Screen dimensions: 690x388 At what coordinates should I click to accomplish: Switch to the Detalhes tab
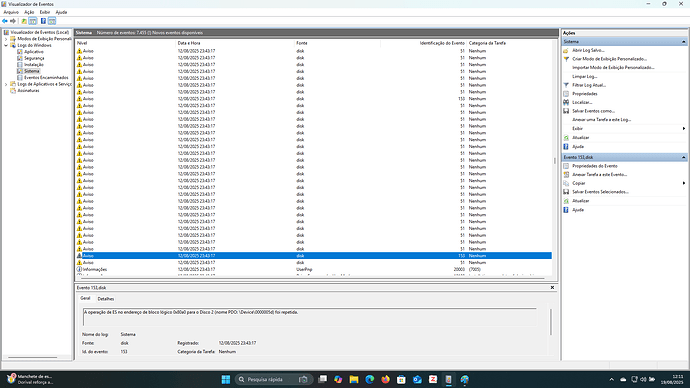tap(106, 299)
